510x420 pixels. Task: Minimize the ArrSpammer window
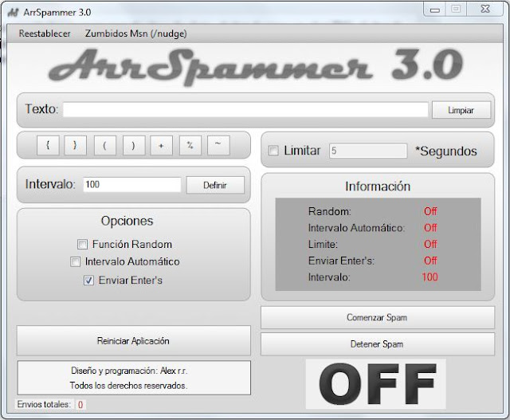click(435, 10)
